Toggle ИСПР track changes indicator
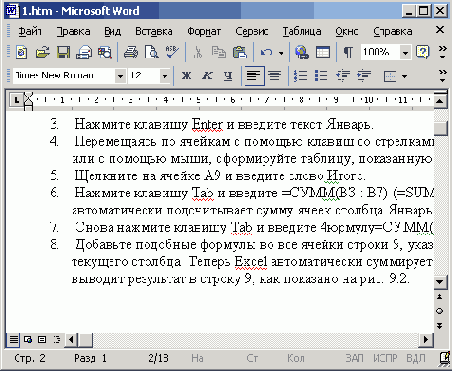 385,358
